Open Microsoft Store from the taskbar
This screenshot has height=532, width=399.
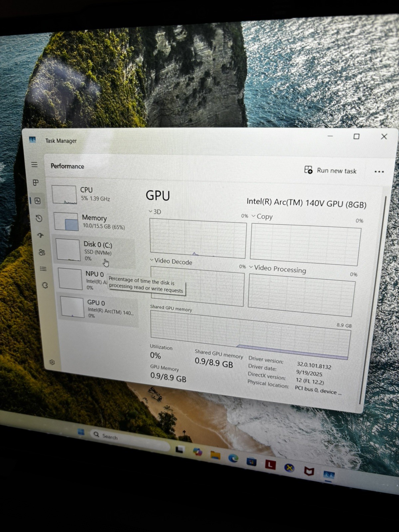(251, 462)
